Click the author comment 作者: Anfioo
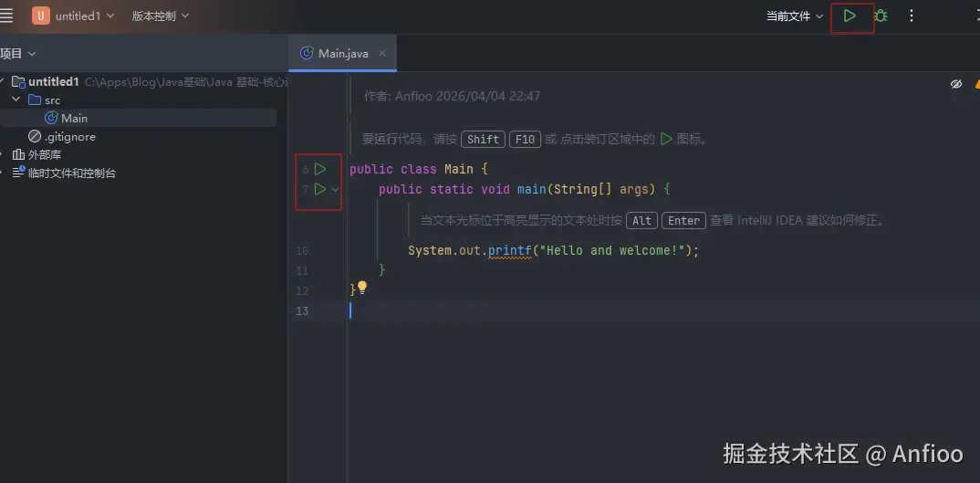 point(453,96)
